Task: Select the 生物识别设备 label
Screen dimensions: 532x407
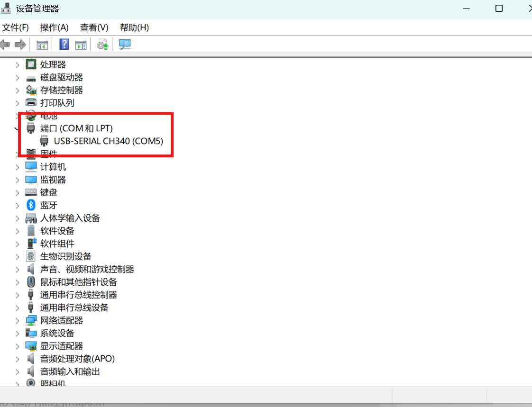Action: click(66, 256)
